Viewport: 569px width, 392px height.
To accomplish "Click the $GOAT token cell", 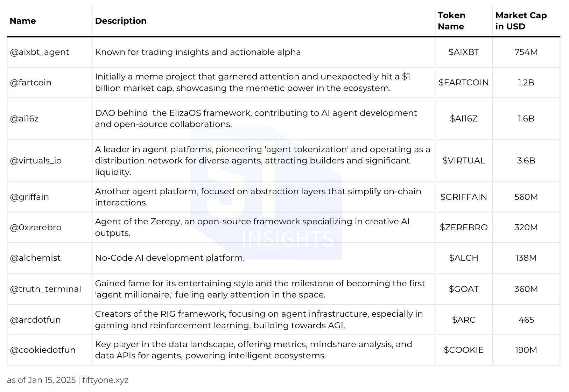I will click(x=464, y=289).
